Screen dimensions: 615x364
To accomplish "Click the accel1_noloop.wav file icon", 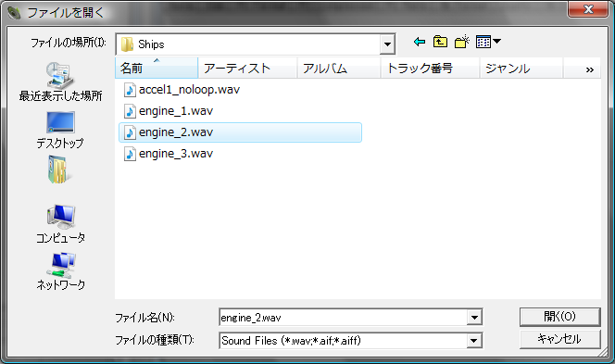I will (130, 90).
